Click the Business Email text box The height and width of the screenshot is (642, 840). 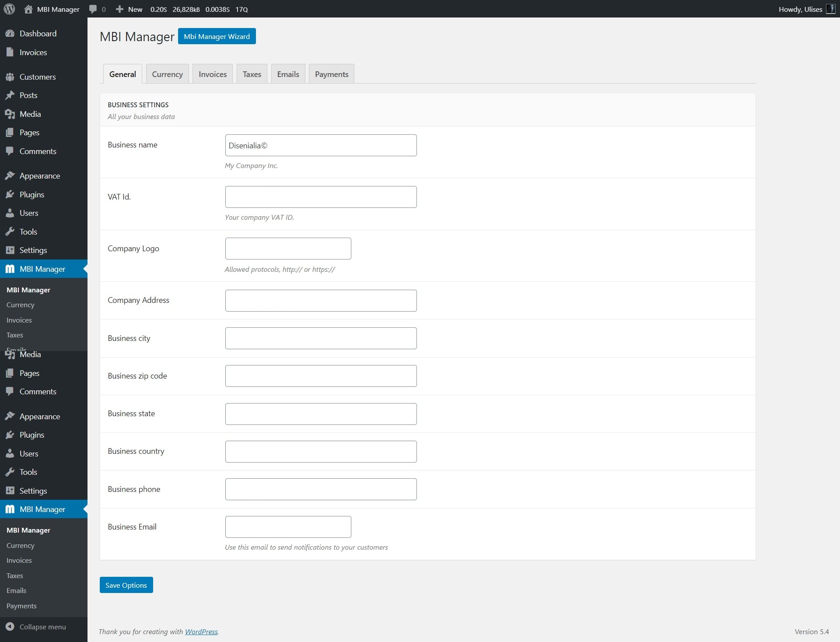click(x=288, y=527)
